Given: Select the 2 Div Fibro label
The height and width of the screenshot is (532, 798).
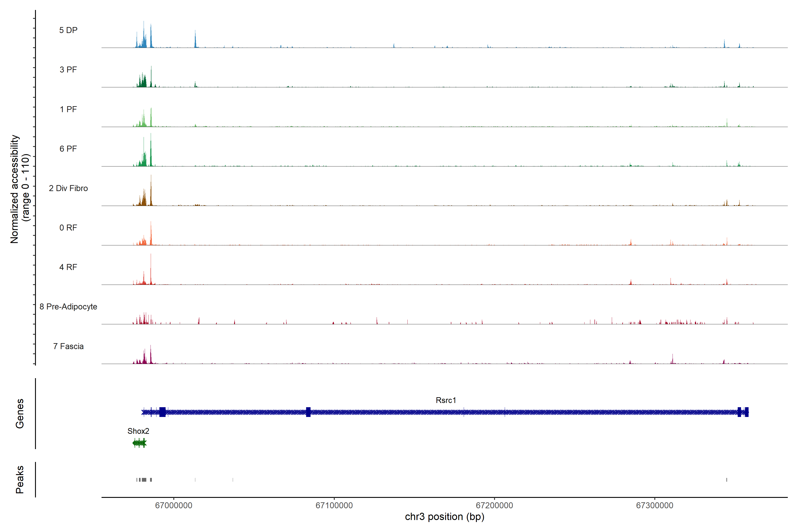Looking at the screenshot, I should coord(68,188).
